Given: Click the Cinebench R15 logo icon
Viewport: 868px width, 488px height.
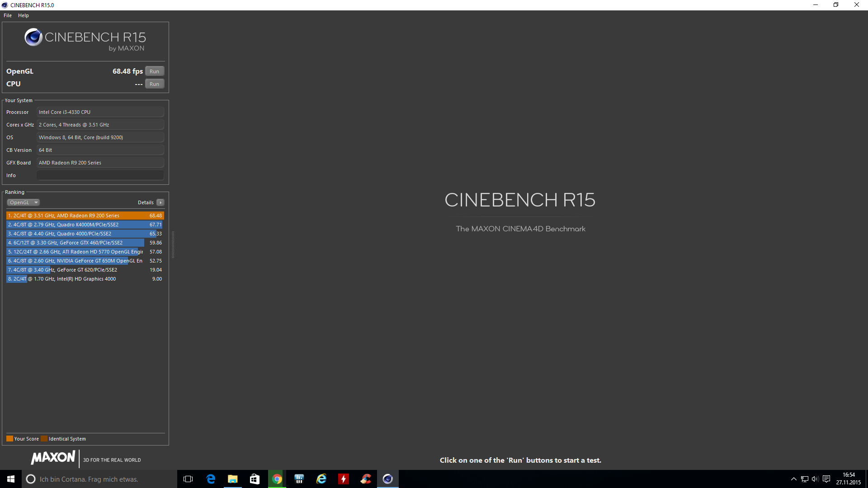Looking at the screenshot, I should pos(33,38).
